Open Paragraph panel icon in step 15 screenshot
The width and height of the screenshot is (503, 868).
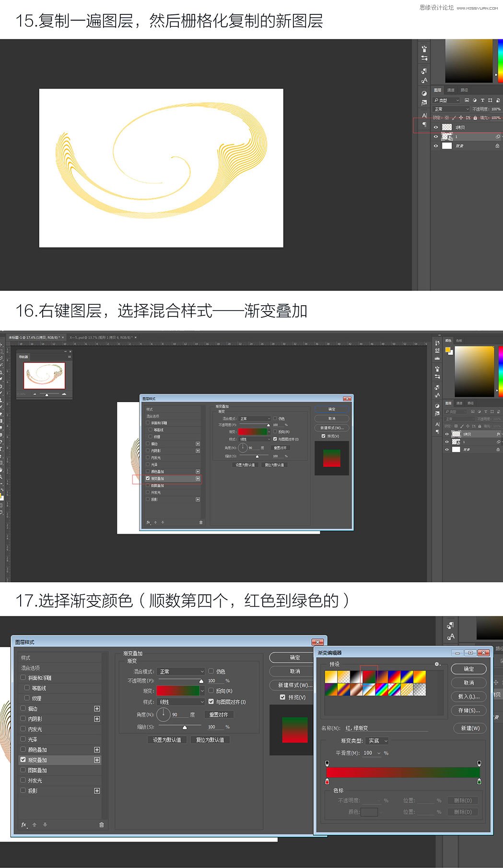pyautogui.click(x=424, y=125)
